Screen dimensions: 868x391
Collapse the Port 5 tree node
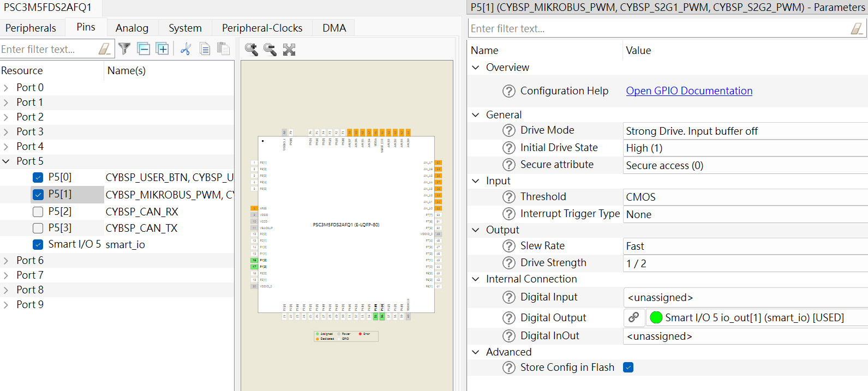[6, 161]
